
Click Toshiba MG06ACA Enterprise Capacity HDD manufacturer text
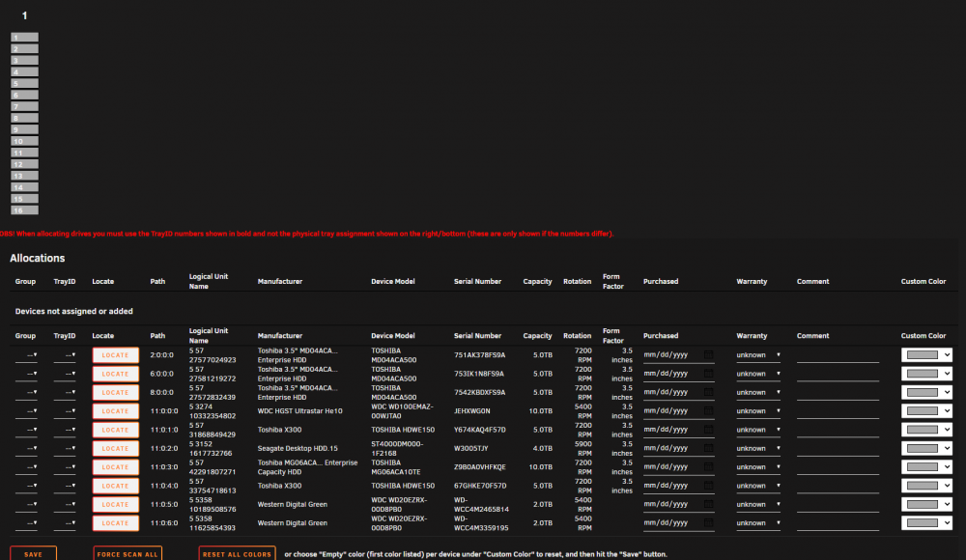pyautogui.click(x=307, y=467)
